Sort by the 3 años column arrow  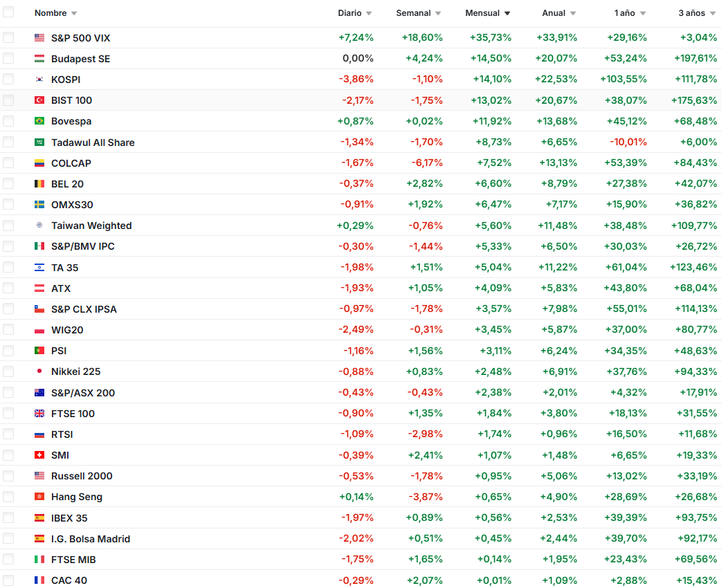(x=711, y=14)
